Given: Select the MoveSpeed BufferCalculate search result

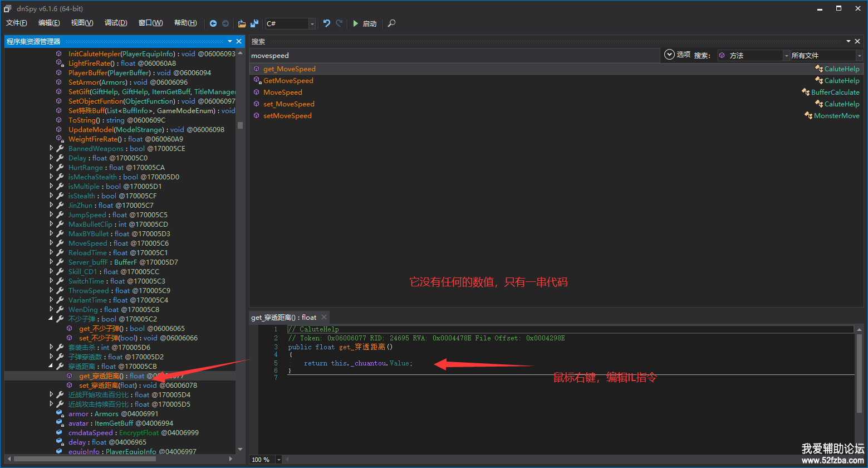Looking at the screenshot, I should (x=556, y=92).
